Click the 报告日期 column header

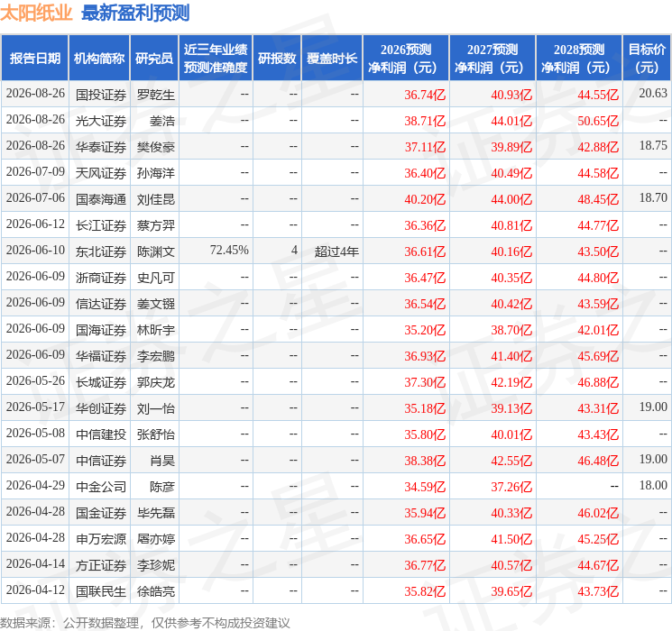point(34,59)
